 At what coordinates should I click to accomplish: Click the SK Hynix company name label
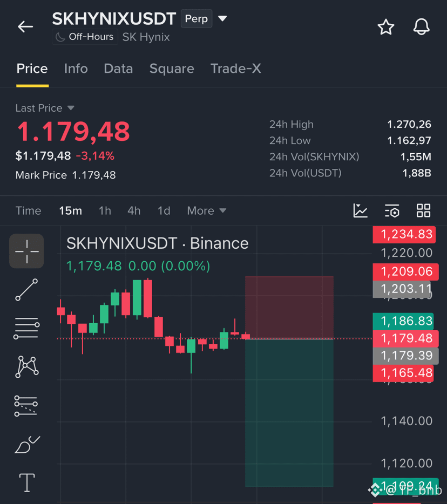(x=146, y=37)
